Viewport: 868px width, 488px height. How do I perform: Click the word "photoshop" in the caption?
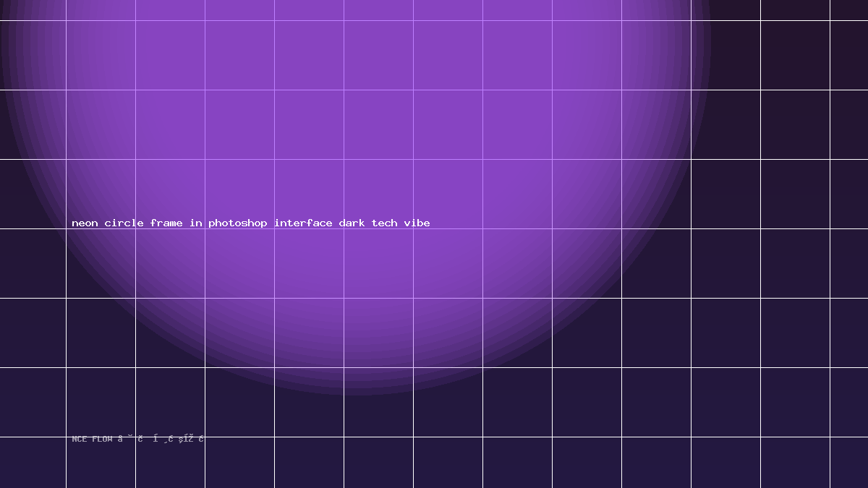[x=238, y=223]
